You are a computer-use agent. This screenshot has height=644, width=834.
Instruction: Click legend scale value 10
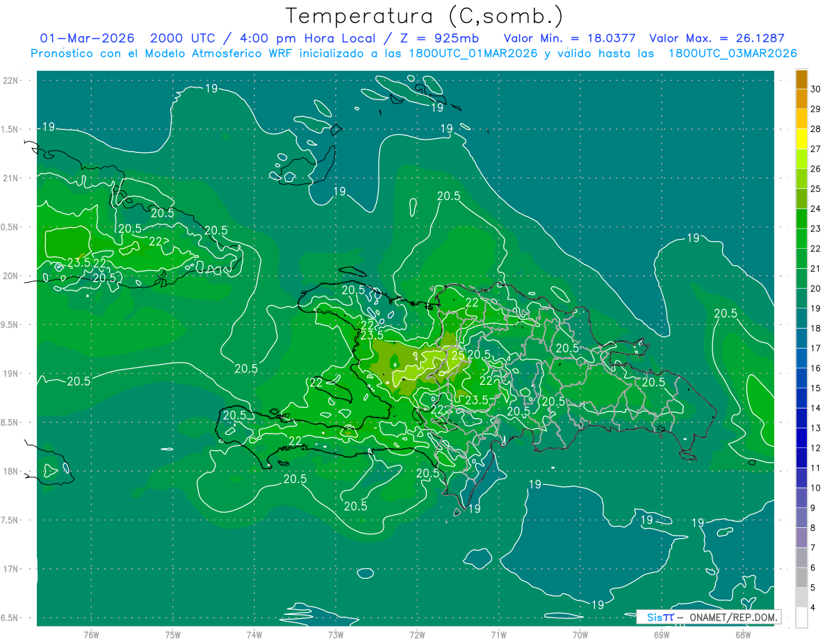(x=816, y=488)
